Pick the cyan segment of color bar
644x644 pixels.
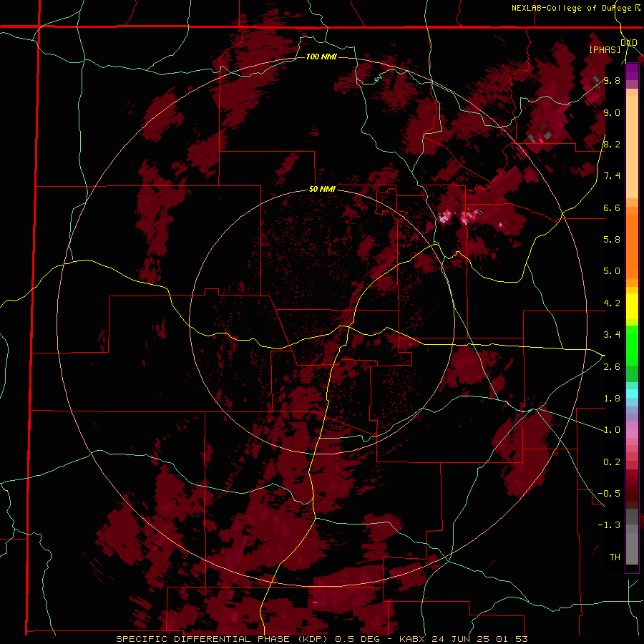click(632, 394)
